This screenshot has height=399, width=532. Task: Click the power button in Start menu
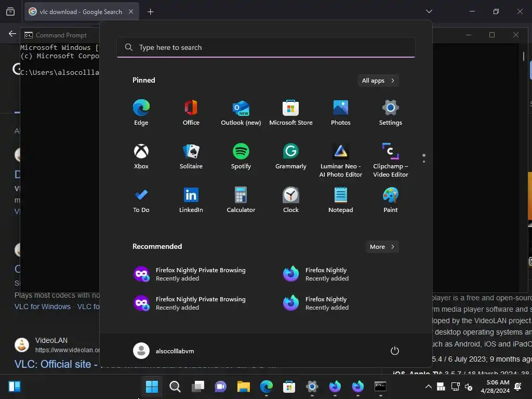tap(395, 351)
